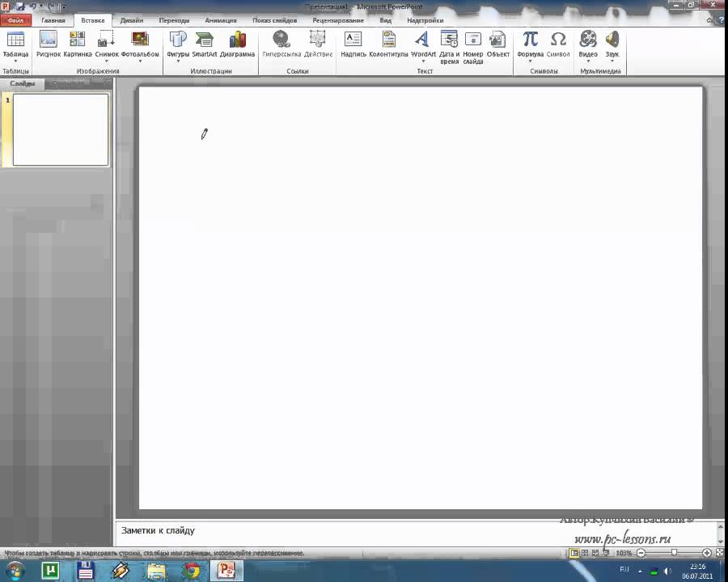
Task: Click the zoom out minus button
Action: (641, 553)
